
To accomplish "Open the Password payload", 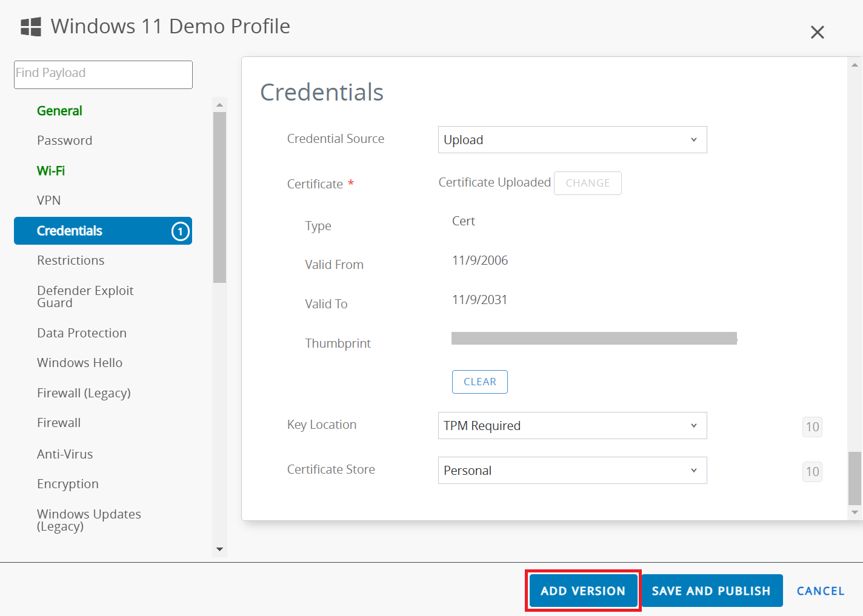I will tap(65, 141).
